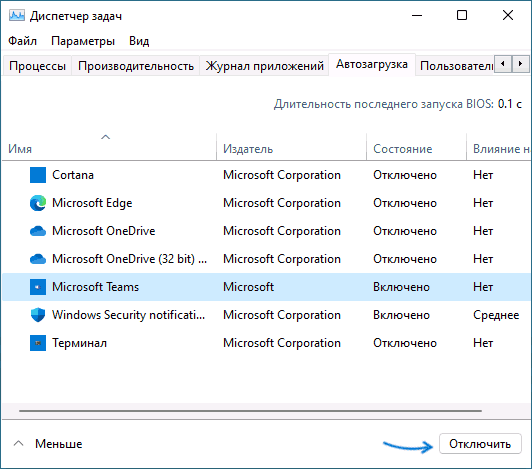This screenshot has height=469, width=532.
Task: Select the Windows Security notification row name
Action: [x=129, y=315]
